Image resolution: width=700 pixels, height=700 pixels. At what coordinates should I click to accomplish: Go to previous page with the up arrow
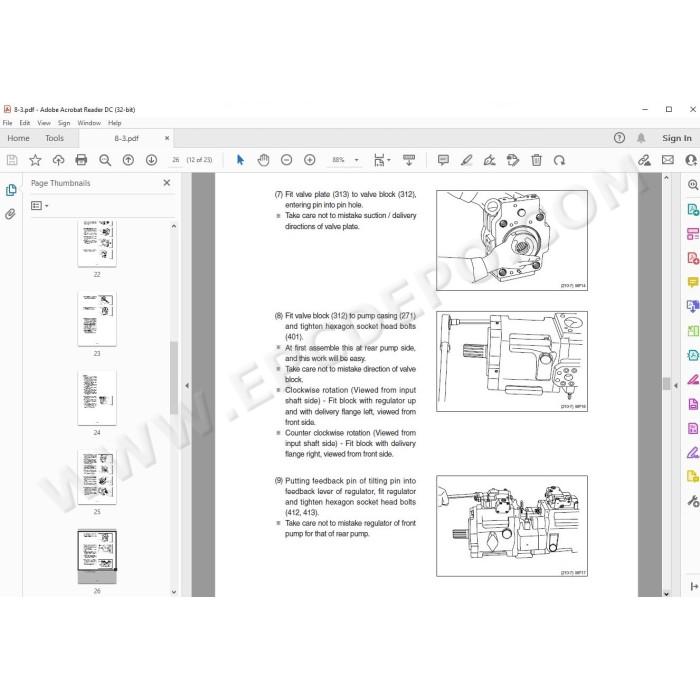(x=128, y=160)
